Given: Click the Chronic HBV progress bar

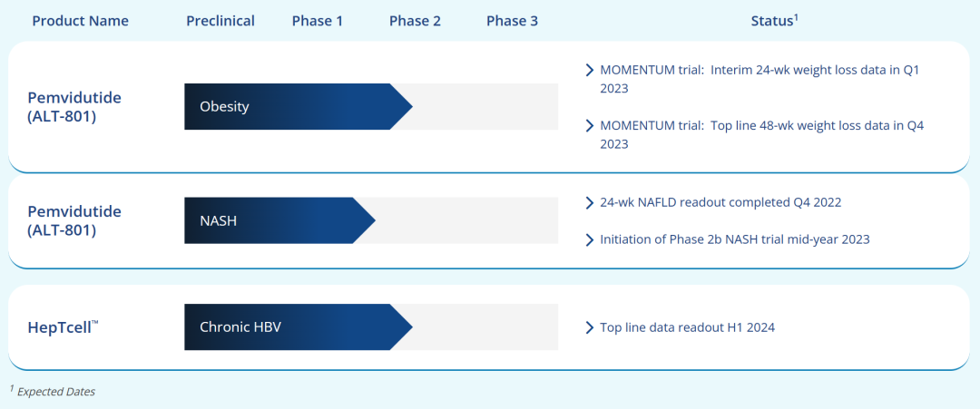Looking at the screenshot, I should point(298,327).
